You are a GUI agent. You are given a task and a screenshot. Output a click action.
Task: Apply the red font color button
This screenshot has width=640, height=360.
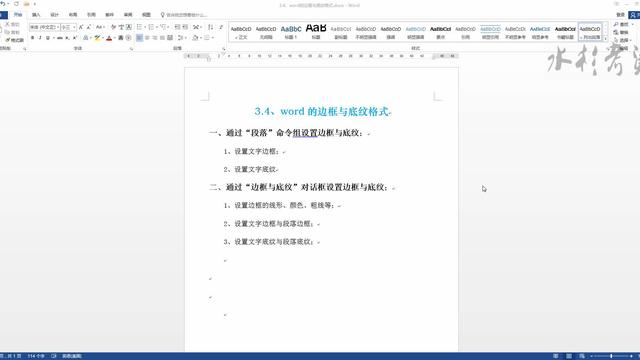pyautogui.click(x=109, y=38)
